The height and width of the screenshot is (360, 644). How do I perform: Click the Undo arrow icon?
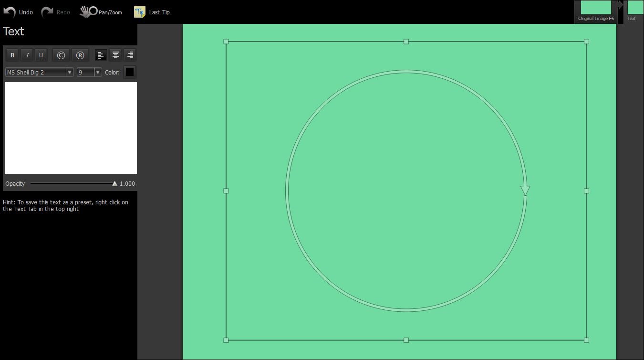pos(10,12)
